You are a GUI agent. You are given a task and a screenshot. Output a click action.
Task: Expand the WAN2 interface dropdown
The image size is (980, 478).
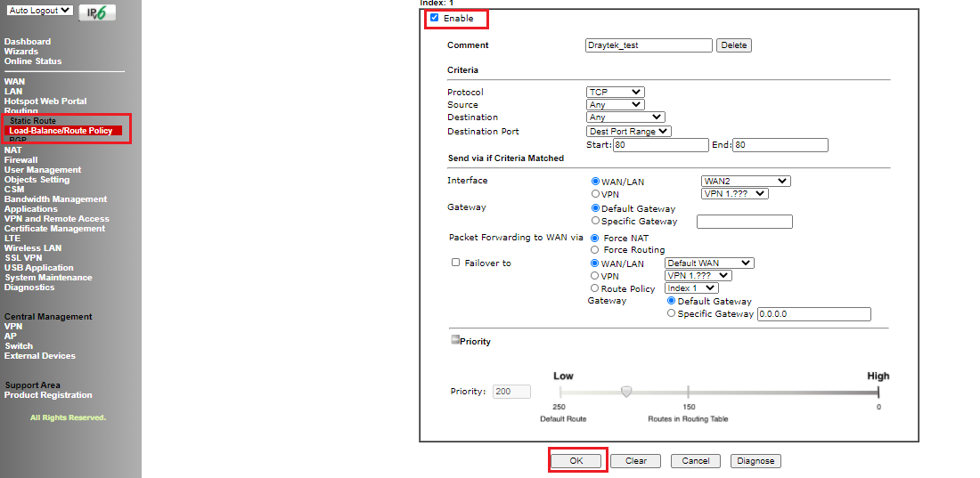point(745,182)
